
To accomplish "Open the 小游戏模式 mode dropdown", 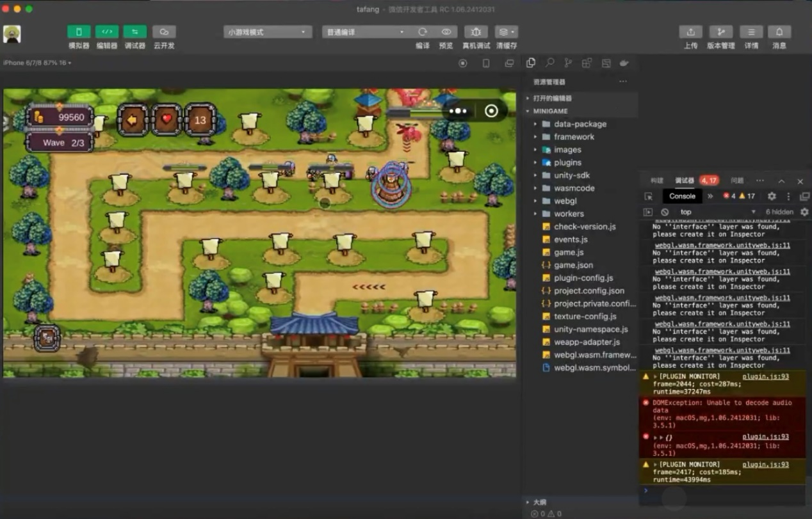I will click(268, 32).
